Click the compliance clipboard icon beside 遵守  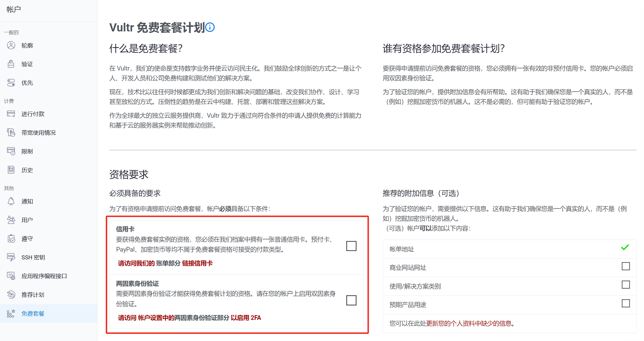coord(11,239)
